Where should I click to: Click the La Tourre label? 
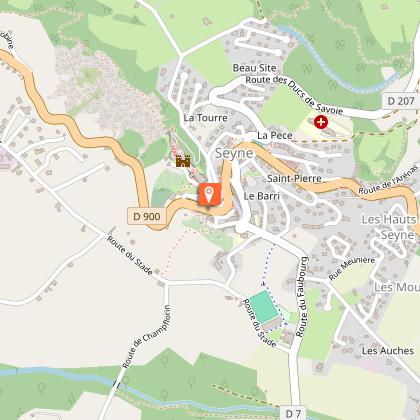click(x=206, y=118)
